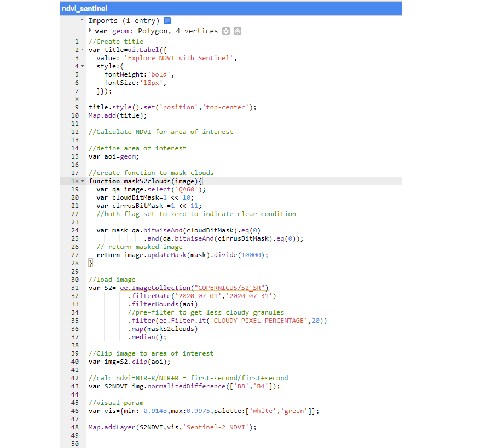Click the max value 0.9975
Viewport: 492px width, 448px height.
click(x=198, y=411)
